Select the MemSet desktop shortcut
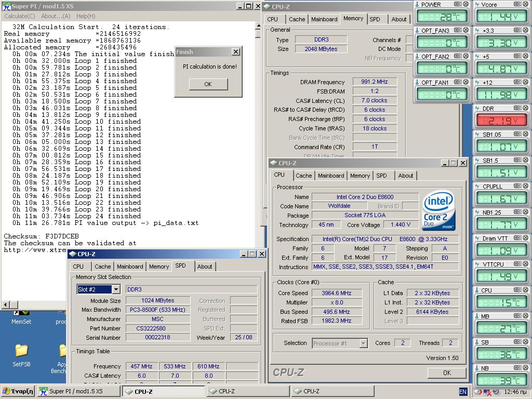Image resolution: width=532 pixels, height=399 pixels. [x=21, y=317]
